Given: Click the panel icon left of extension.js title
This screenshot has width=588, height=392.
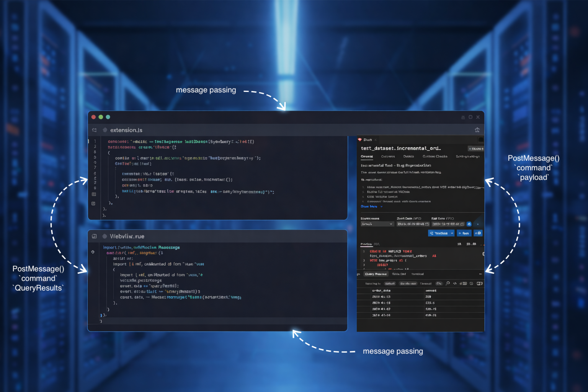Looking at the screenshot, I should pos(95,130).
